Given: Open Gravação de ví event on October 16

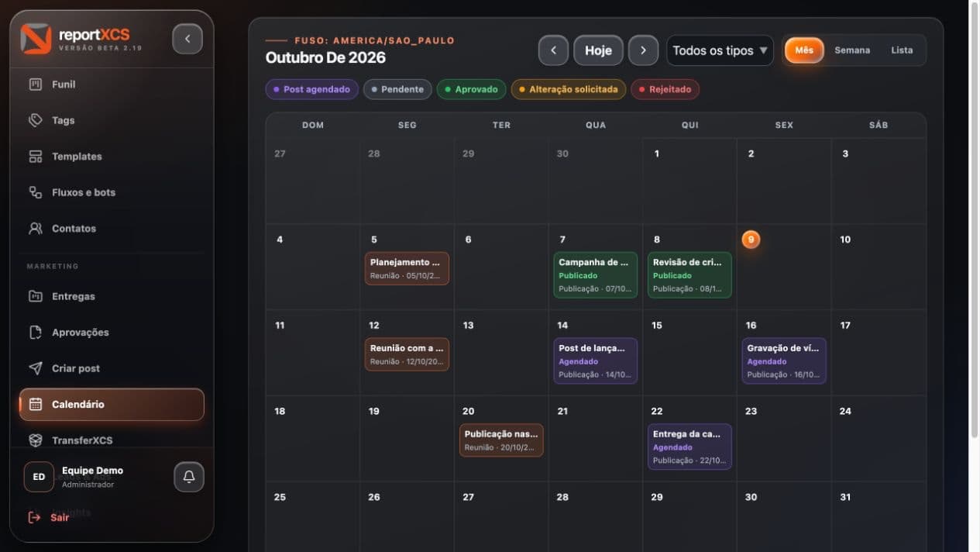Looking at the screenshot, I should pos(784,361).
